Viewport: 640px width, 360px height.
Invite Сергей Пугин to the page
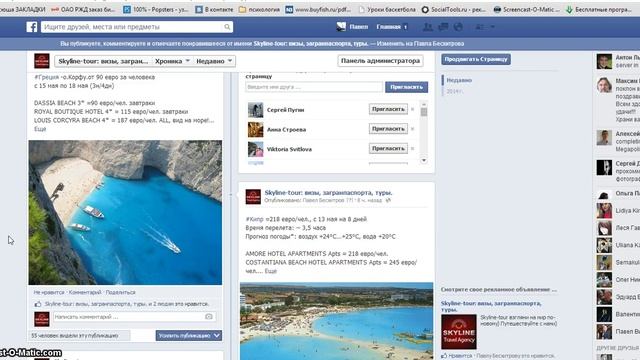click(388, 109)
